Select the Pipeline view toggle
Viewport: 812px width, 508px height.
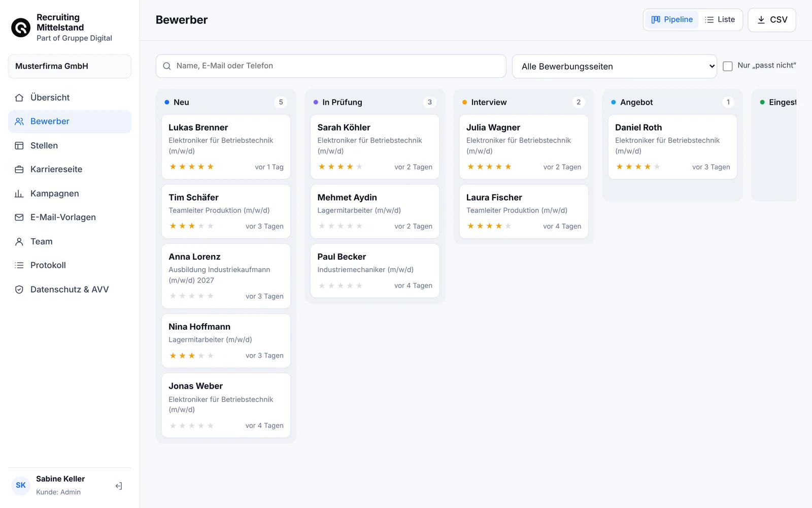point(672,20)
